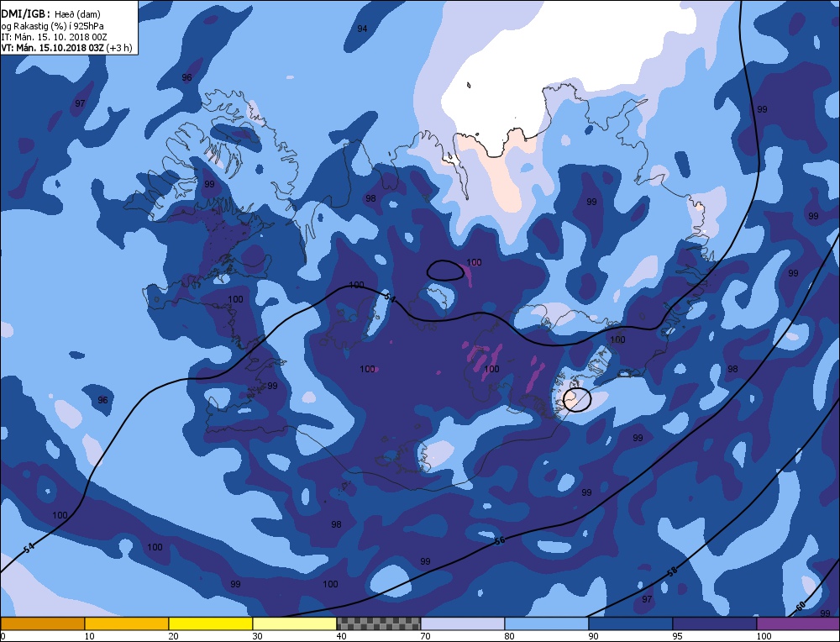Click legend scale label '90'

(x=593, y=636)
